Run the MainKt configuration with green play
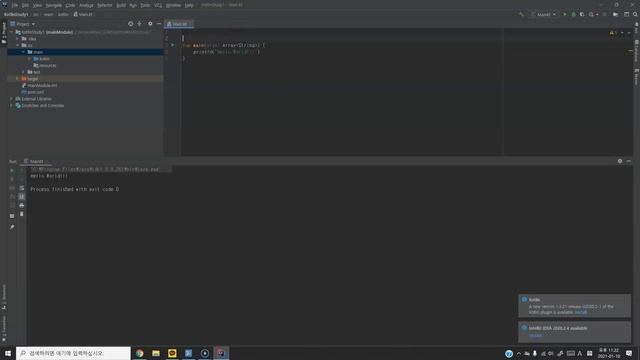Viewport: 640px width, 360px height. point(565,14)
